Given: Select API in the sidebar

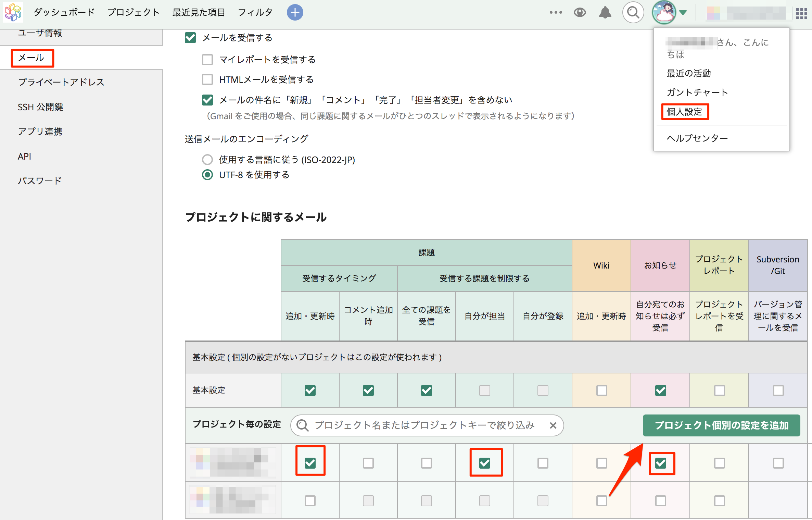Looking at the screenshot, I should (x=24, y=156).
